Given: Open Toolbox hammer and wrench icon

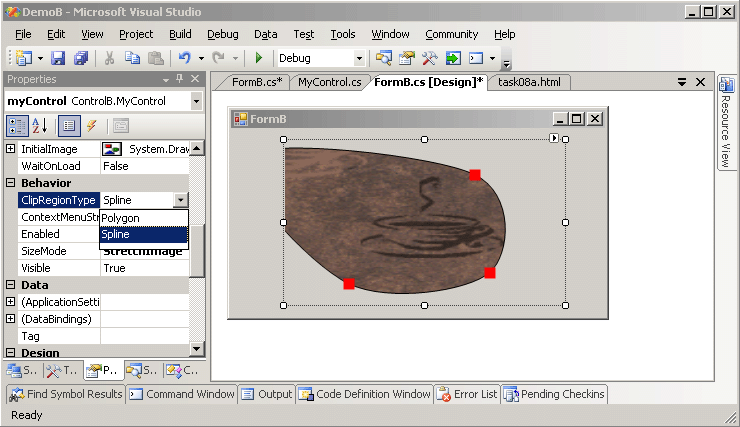Looking at the screenshot, I should (x=429, y=58).
